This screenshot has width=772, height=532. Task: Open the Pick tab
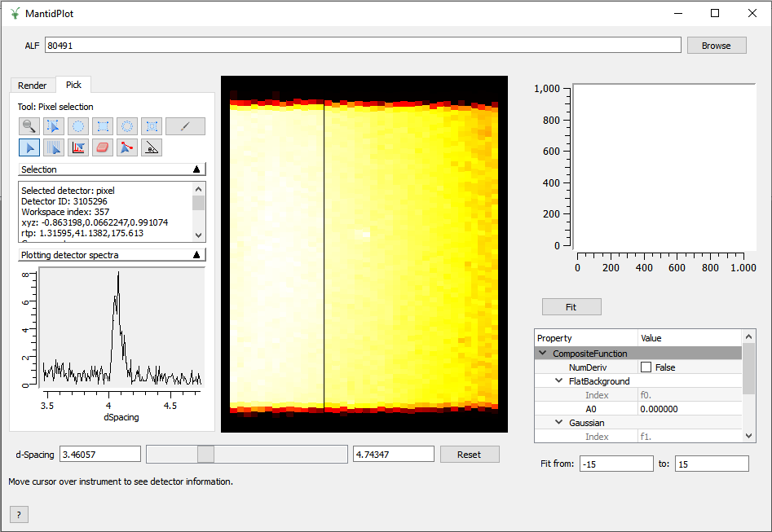pos(73,85)
